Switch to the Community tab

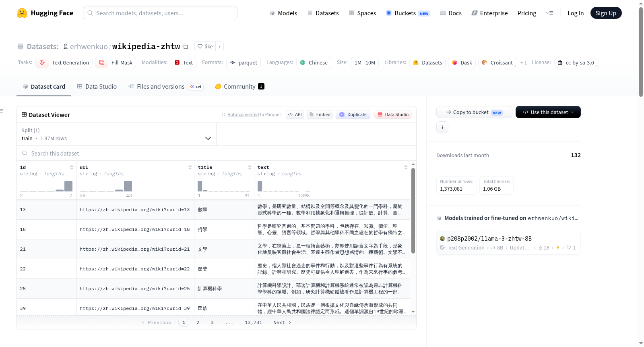239,86
